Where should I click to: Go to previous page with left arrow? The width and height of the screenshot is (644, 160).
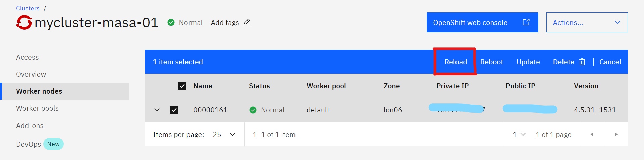tap(592, 134)
